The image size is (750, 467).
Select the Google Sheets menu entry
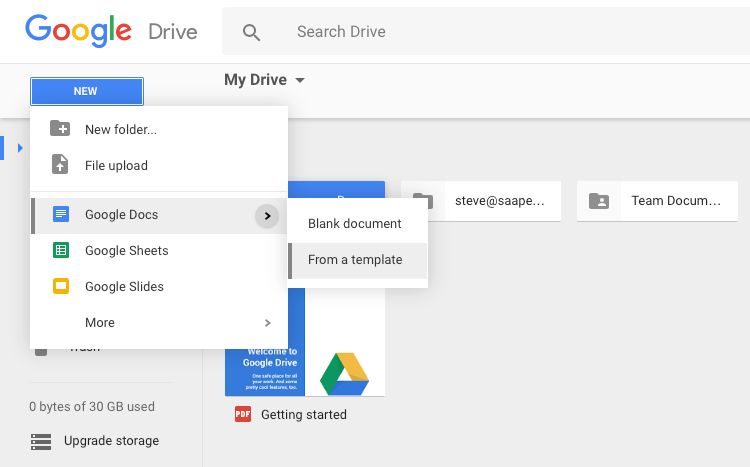point(127,251)
